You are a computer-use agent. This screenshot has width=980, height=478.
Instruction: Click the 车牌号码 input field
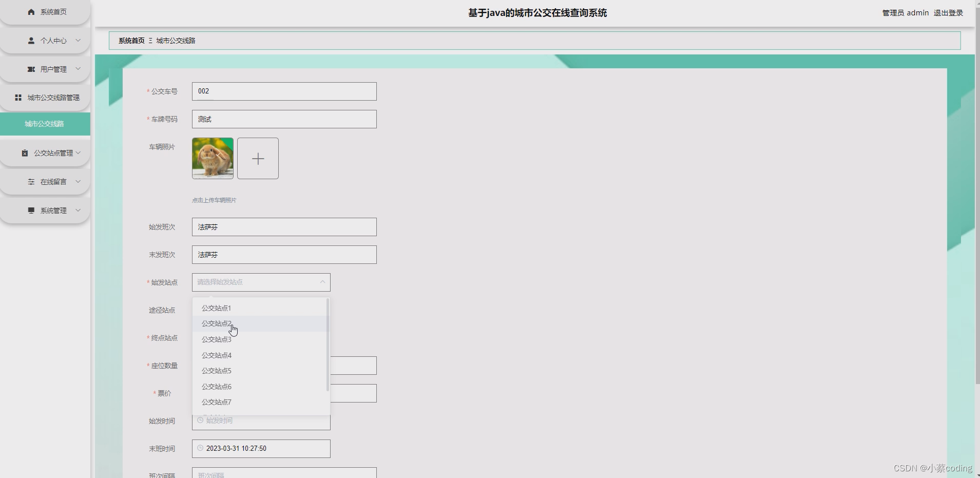coord(284,119)
